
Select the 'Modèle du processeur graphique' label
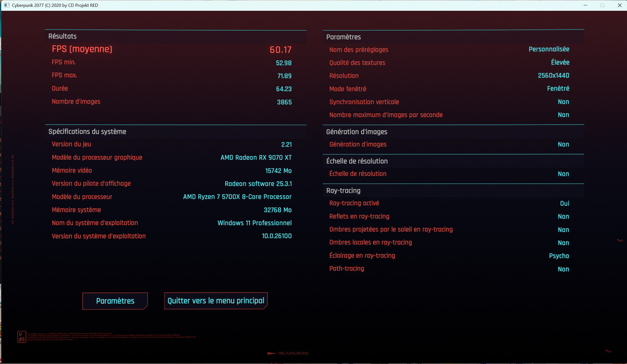pyautogui.click(x=97, y=157)
